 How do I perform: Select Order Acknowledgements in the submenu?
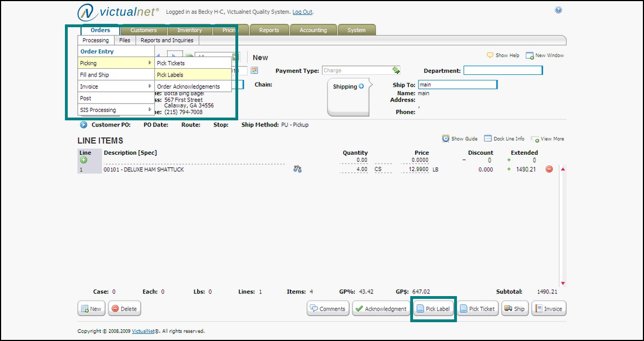click(193, 86)
